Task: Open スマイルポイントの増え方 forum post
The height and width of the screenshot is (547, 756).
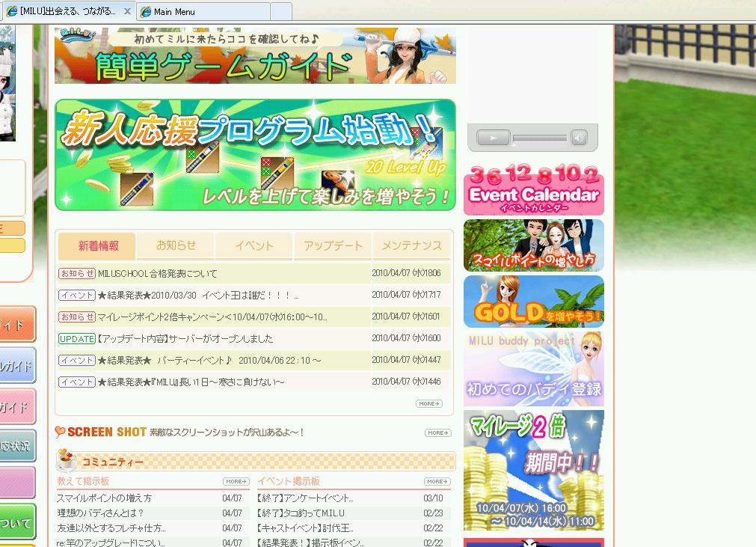Action: [105, 498]
